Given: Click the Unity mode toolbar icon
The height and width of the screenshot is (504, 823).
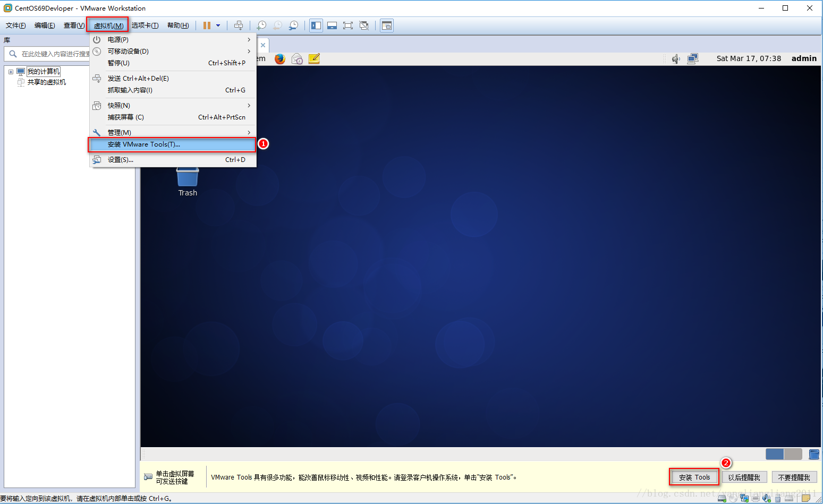Looking at the screenshot, I should tap(364, 25).
